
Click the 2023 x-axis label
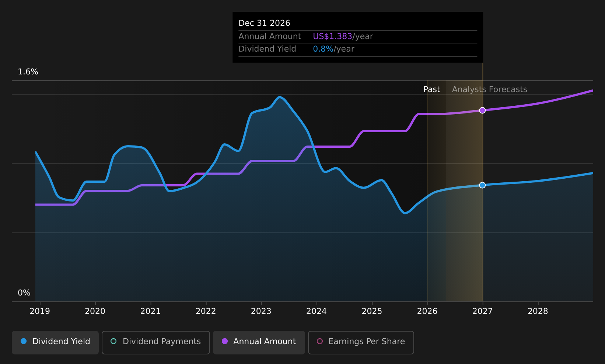point(261,311)
